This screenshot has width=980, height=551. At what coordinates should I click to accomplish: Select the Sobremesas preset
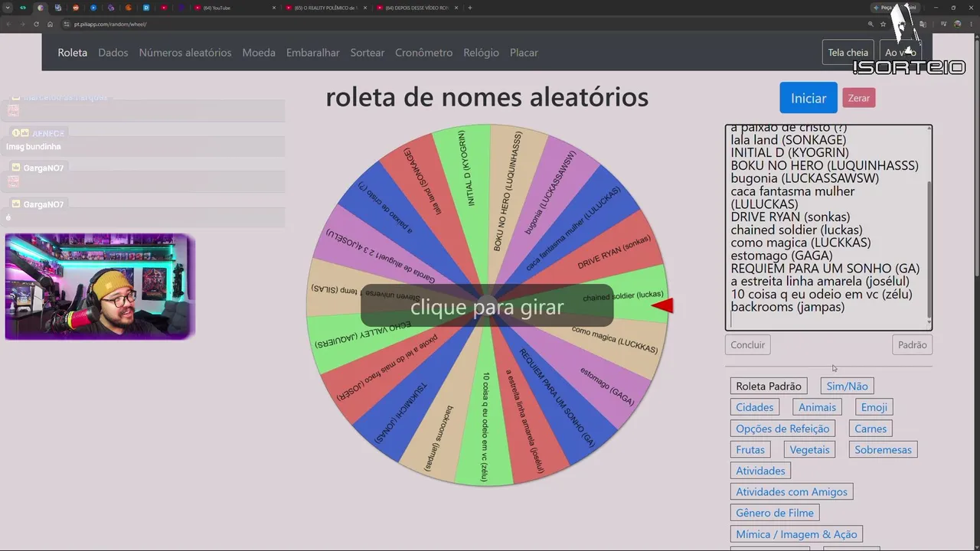click(884, 450)
